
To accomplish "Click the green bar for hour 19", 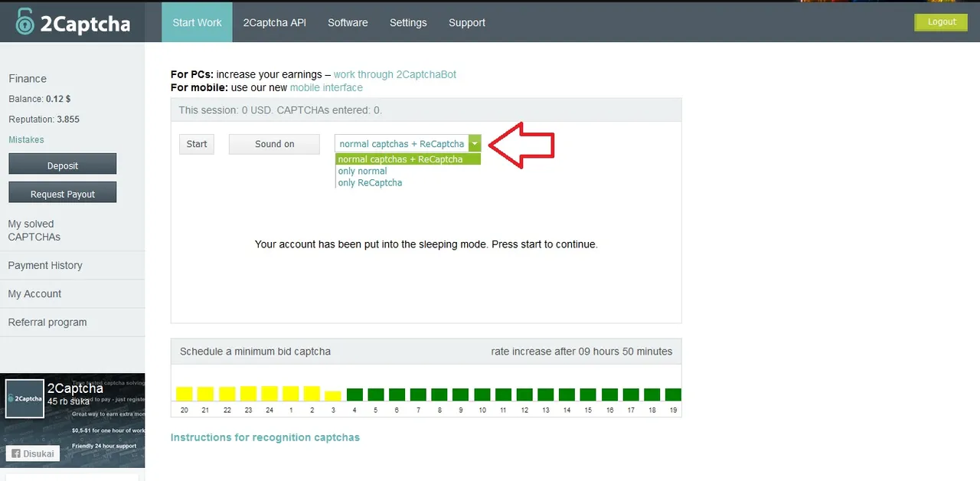I will tap(673, 394).
